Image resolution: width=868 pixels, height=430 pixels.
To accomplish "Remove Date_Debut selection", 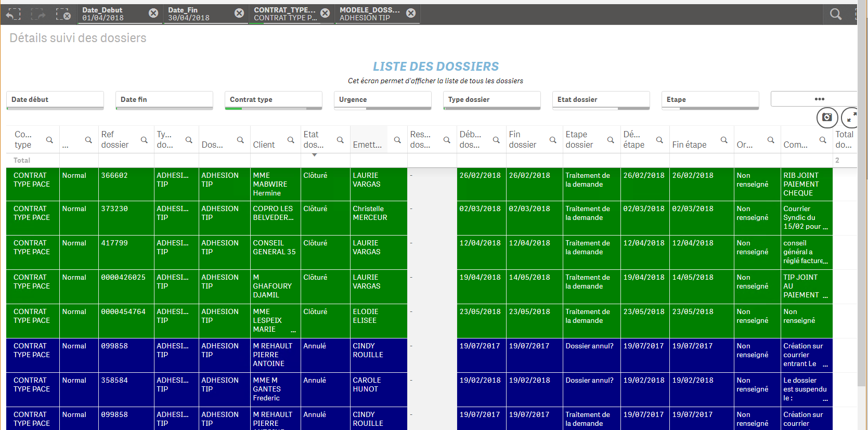I will (153, 13).
